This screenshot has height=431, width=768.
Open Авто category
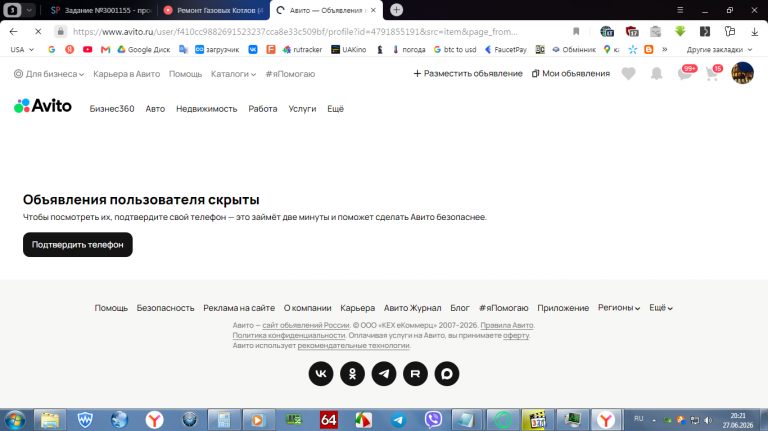click(x=155, y=109)
